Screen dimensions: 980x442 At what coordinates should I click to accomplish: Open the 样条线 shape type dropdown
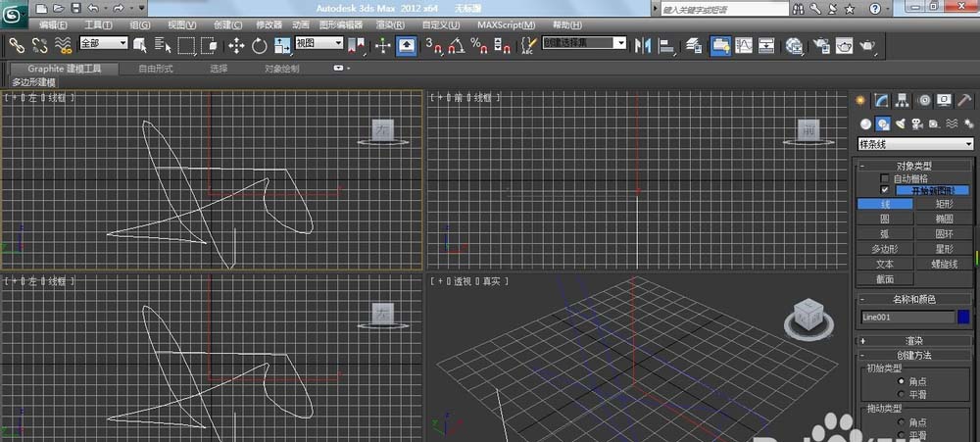tap(915, 144)
